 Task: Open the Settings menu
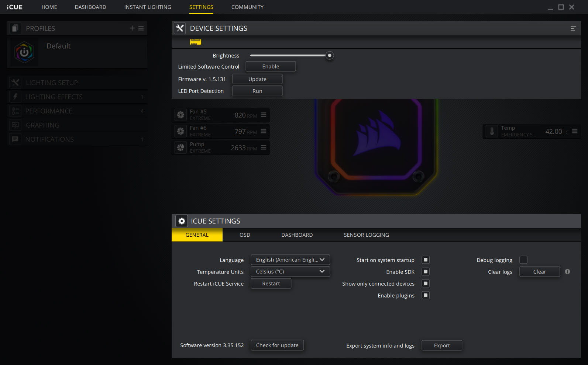201,7
